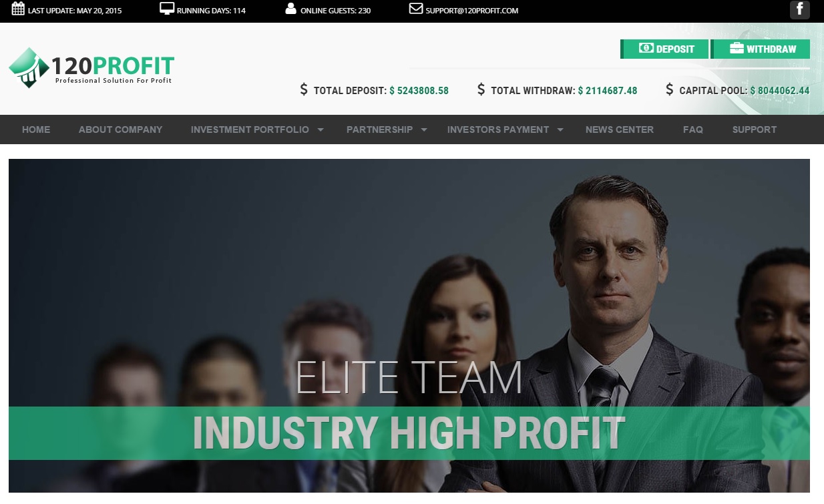Click the green Withdraw button
Image resolution: width=824 pixels, height=504 pixels.
pyautogui.click(x=761, y=49)
